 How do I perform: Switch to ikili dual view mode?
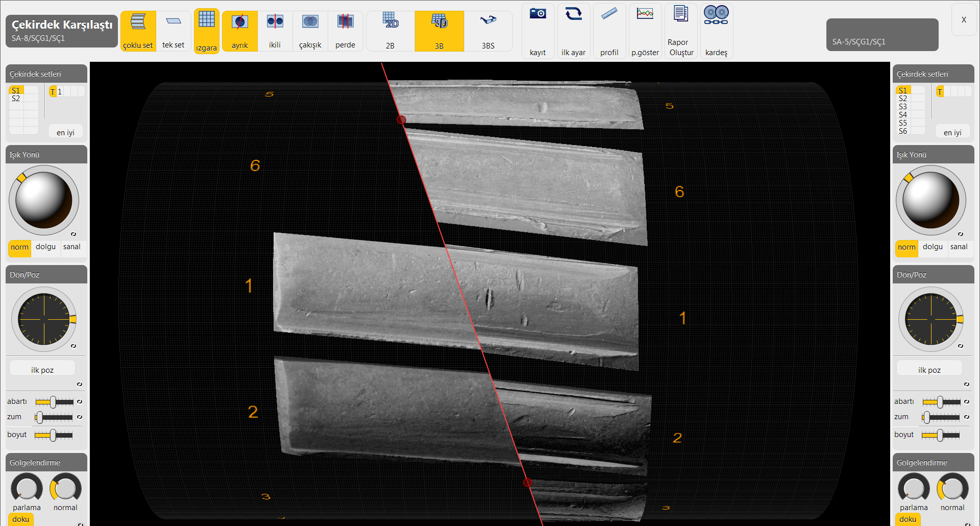point(275,22)
